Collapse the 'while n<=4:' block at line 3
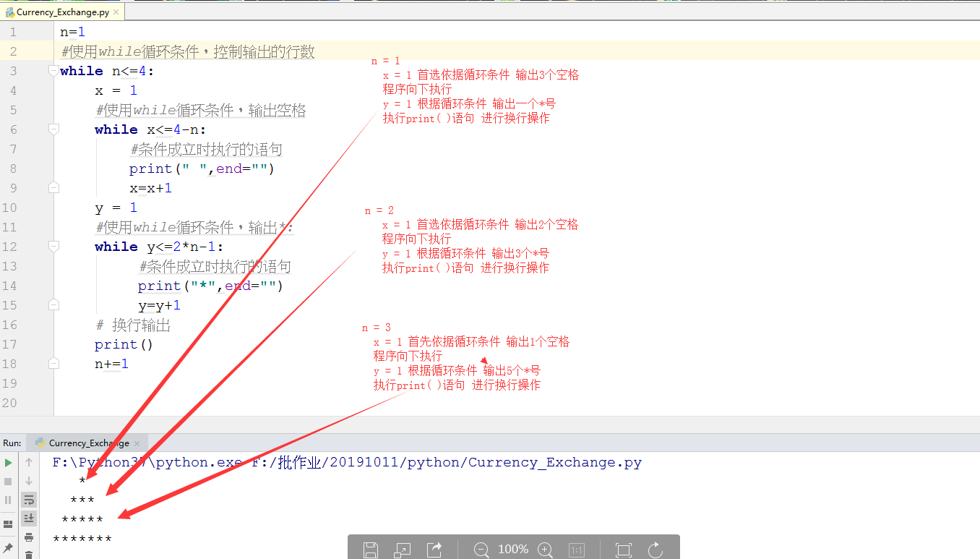Viewport: 980px width, 559px height. (53, 70)
